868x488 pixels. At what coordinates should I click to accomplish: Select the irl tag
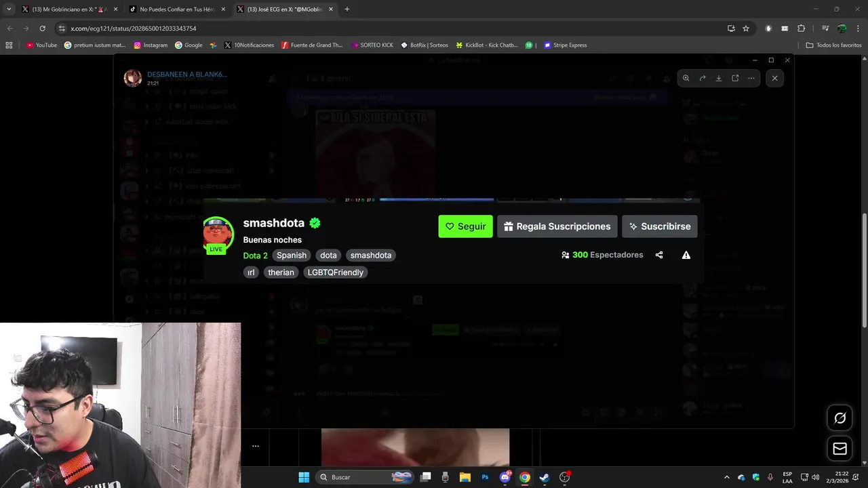click(x=251, y=272)
